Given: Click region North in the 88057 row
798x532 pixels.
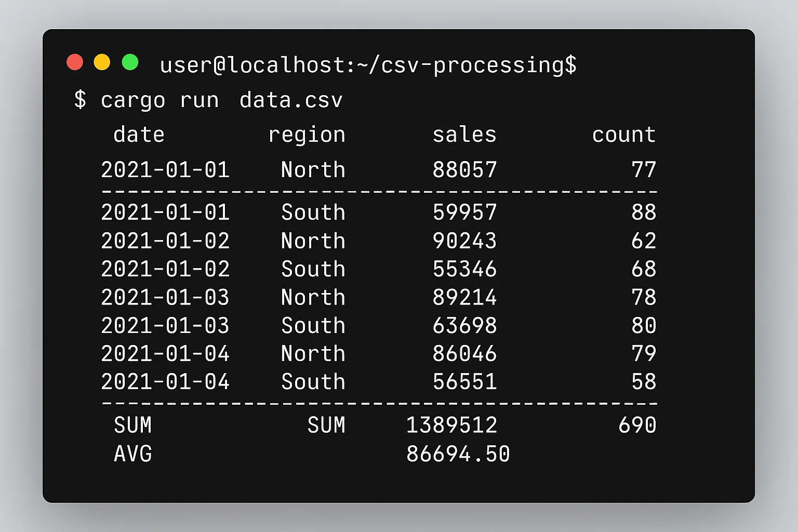Looking at the screenshot, I should [x=313, y=170].
